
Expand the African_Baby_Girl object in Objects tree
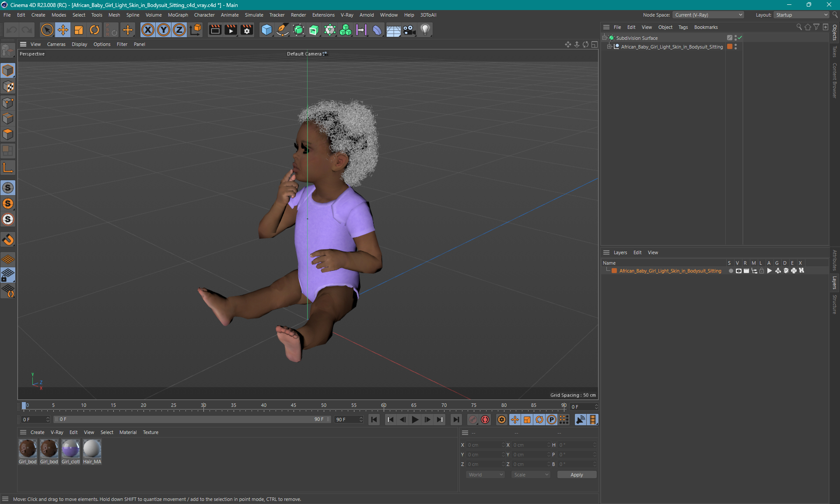(609, 47)
